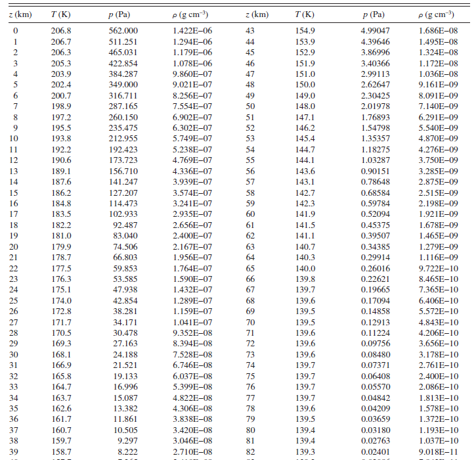
Task: Click the density value 2.400E–10
Action: pos(439,376)
